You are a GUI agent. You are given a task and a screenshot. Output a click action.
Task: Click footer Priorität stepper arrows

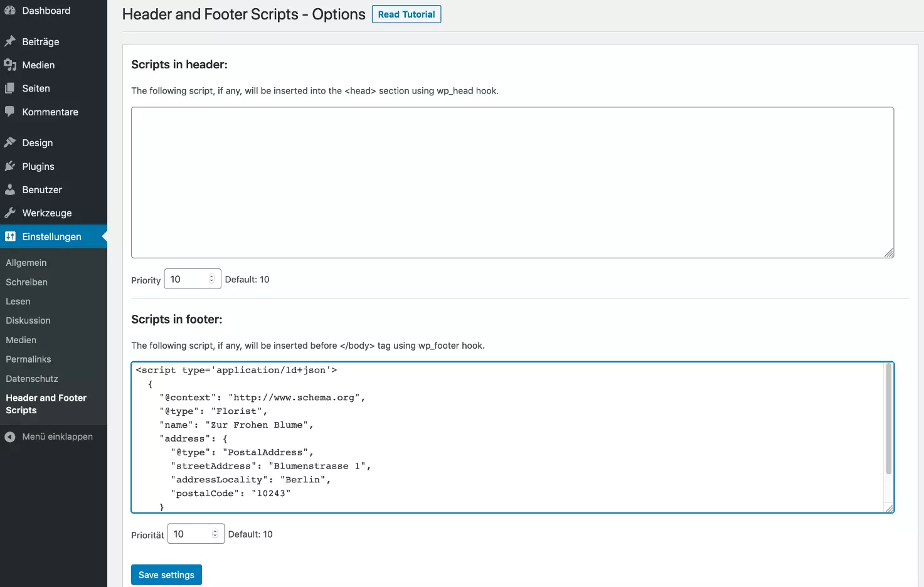click(x=215, y=534)
